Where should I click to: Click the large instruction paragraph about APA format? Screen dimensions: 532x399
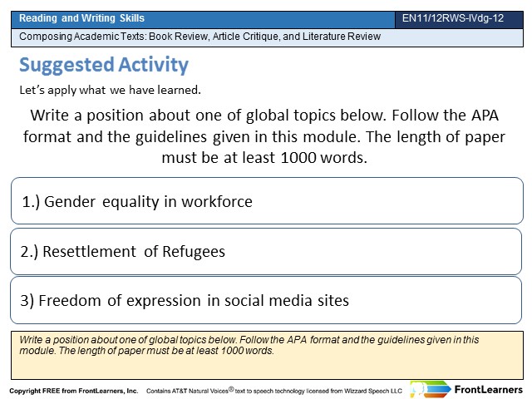pos(264,136)
